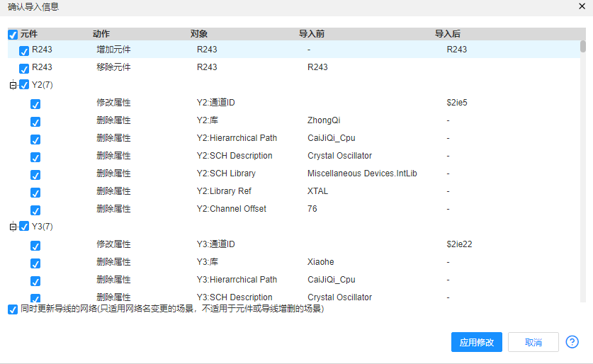Uncheck the R243 增加元件 row checkbox
Image resolution: width=593 pixels, height=364 pixels.
[x=24, y=50]
